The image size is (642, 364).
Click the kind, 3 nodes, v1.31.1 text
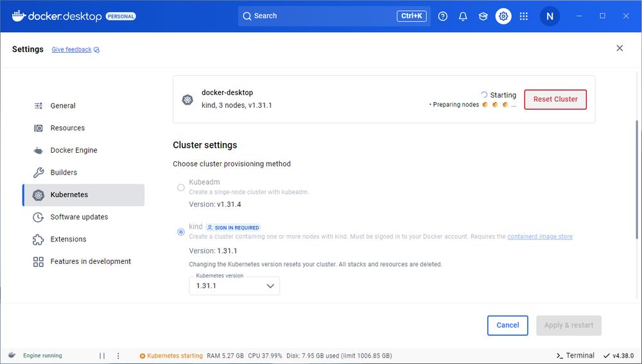click(237, 105)
